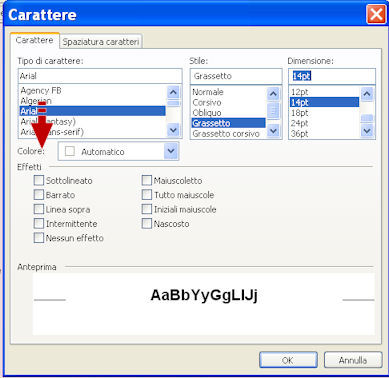Click the style list scrollbar thumb
This screenshot has width=389, height=378.
coord(273,111)
